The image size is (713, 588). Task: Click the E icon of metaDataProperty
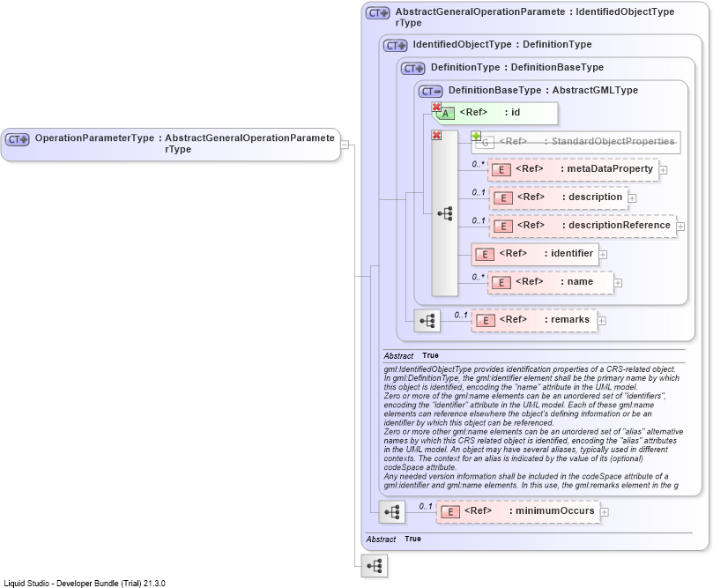pos(501,170)
